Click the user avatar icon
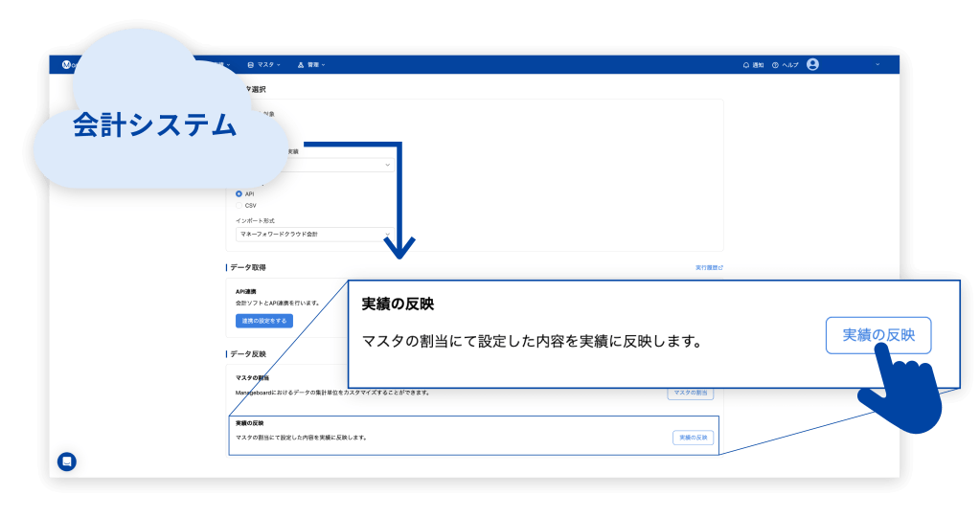 [x=812, y=64]
